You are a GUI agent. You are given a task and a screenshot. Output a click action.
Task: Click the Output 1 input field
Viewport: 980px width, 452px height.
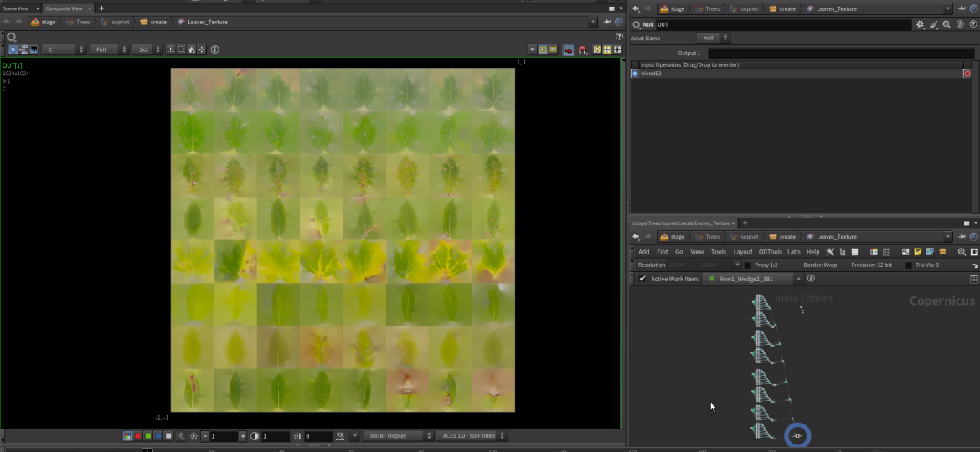(x=841, y=53)
